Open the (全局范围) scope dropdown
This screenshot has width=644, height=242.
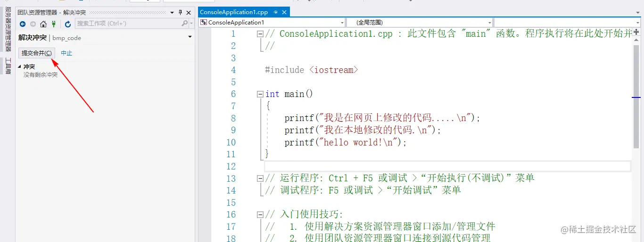coord(490,23)
